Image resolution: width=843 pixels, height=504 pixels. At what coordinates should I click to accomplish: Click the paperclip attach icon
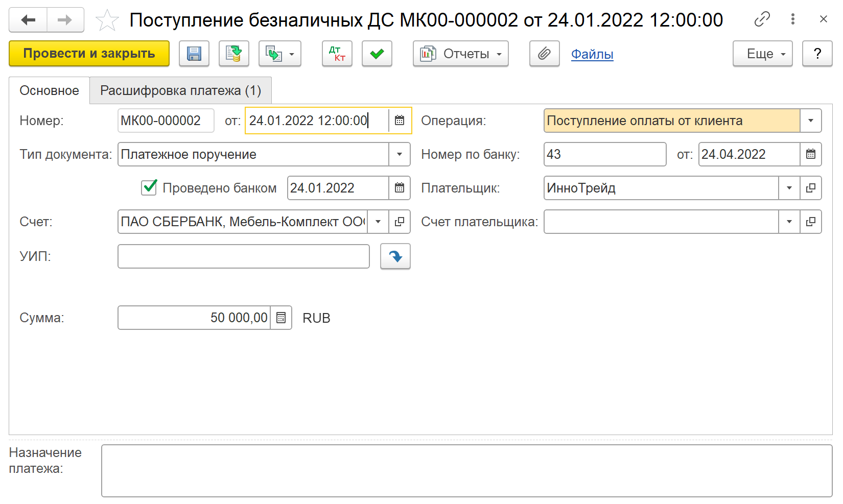click(544, 54)
